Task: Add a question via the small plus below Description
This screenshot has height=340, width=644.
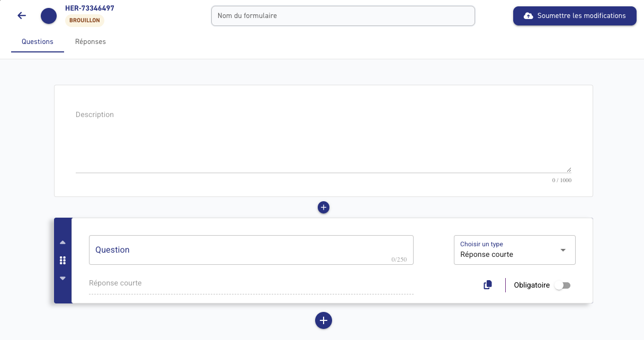Action: pos(324,208)
